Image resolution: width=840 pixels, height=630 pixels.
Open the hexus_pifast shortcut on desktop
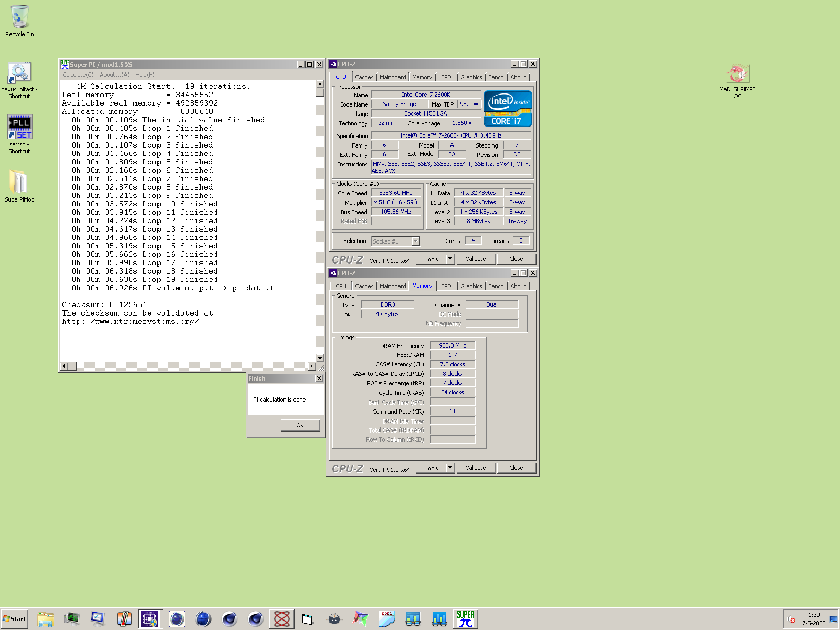pyautogui.click(x=19, y=80)
